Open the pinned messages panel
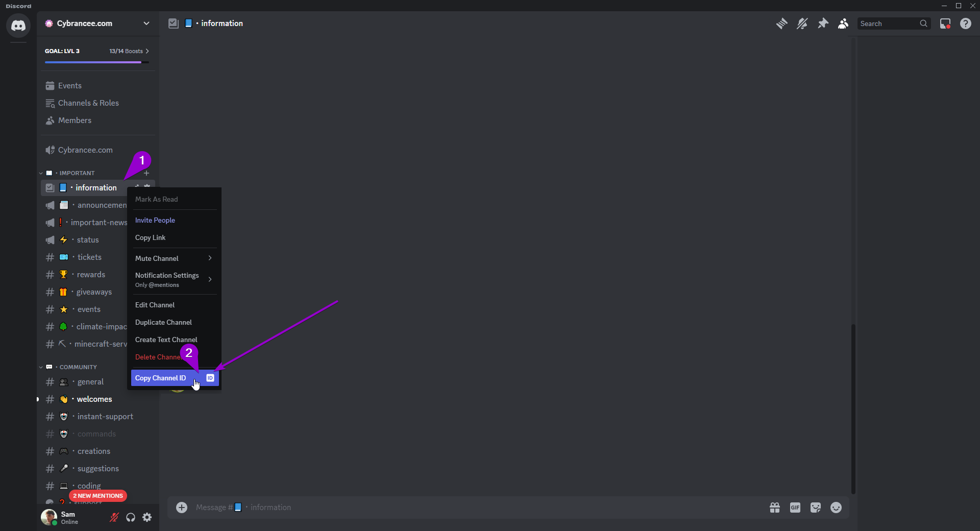 point(823,23)
